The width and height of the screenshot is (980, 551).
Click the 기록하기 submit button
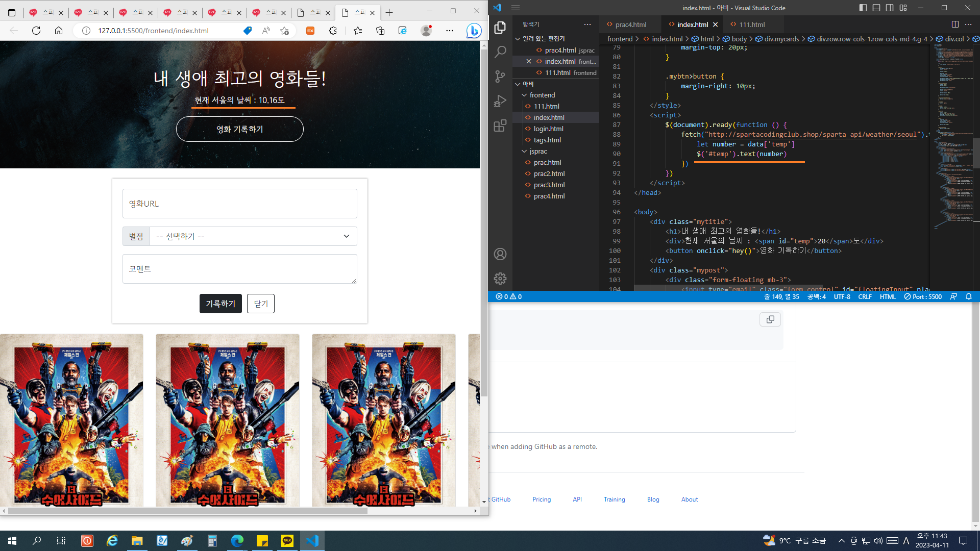[220, 304]
